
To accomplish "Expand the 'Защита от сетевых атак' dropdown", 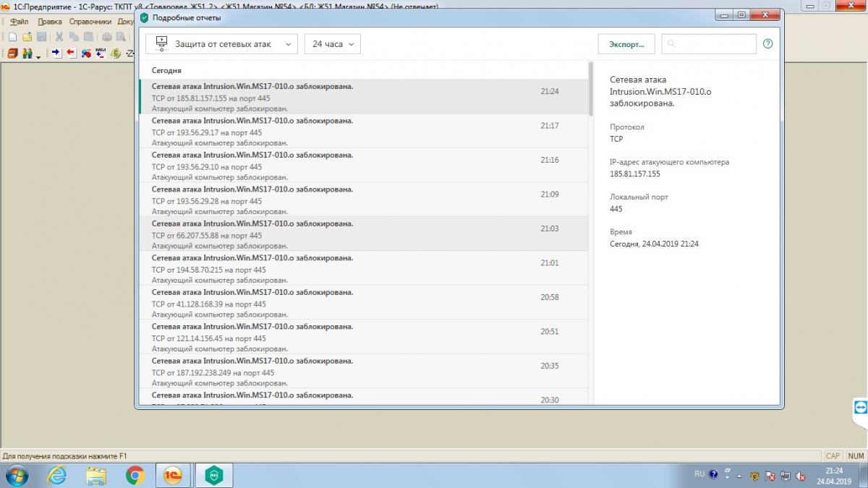I will tap(221, 44).
